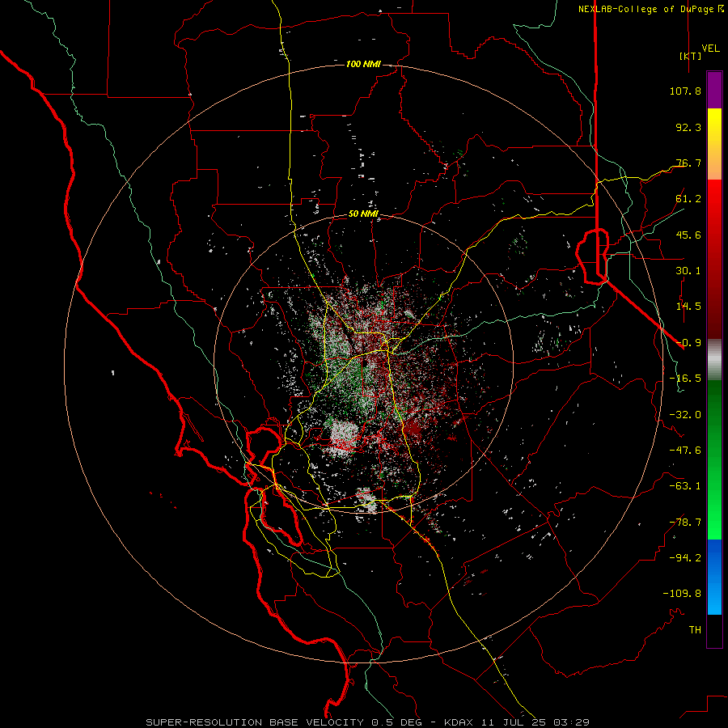Click the 76.7 velocity scale value
728x728 pixels.
click(688, 163)
